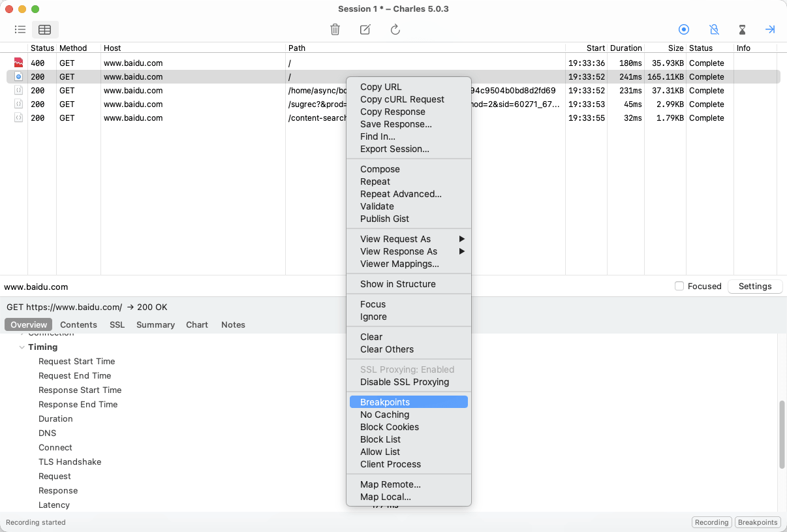The height and width of the screenshot is (532, 787).
Task: Toggle SSL proxying padlock icon
Action: [714, 29]
